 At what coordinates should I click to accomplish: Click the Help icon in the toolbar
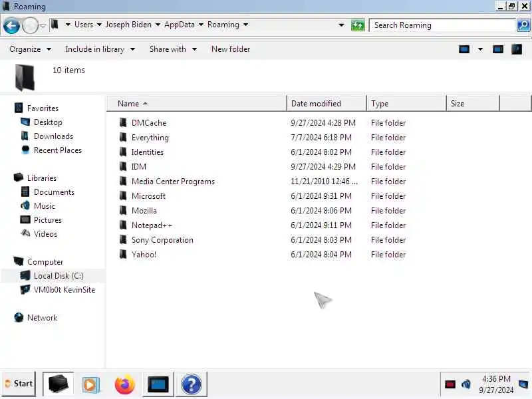click(517, 49)
